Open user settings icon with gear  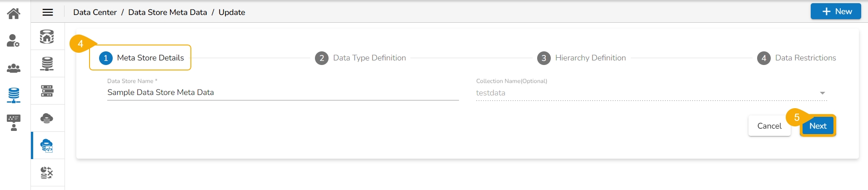tap(14, 40)
